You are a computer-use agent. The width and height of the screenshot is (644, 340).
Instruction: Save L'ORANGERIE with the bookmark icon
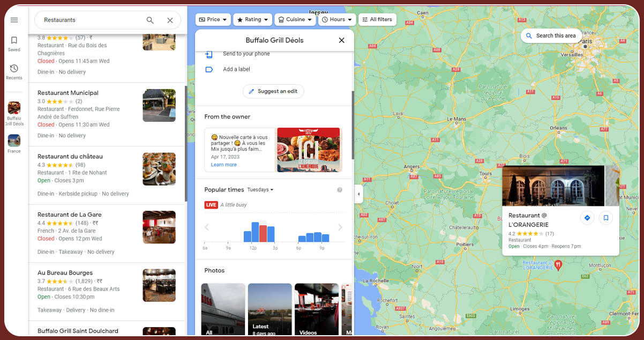tap(606, 218)
